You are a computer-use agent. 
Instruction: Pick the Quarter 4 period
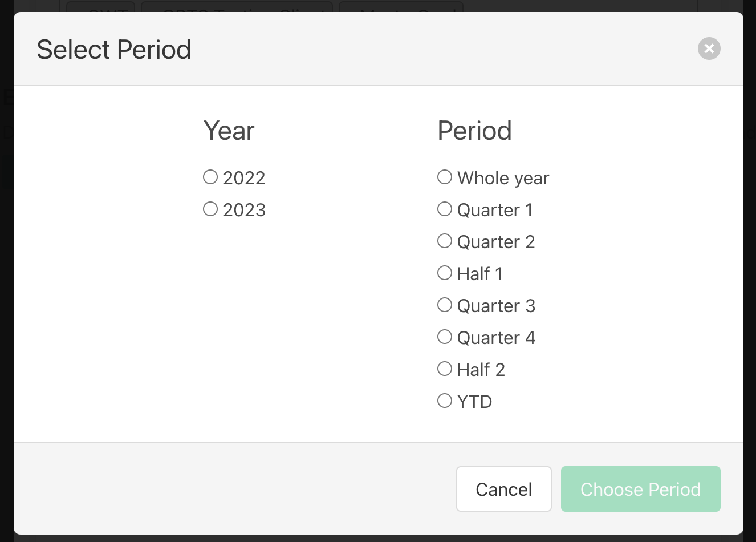point(445,337)
